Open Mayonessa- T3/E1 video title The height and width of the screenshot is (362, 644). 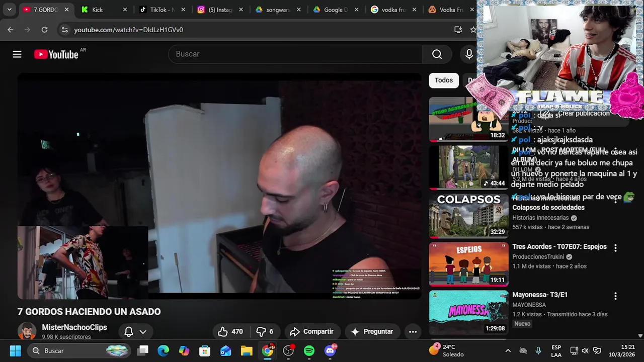(540, 295)
